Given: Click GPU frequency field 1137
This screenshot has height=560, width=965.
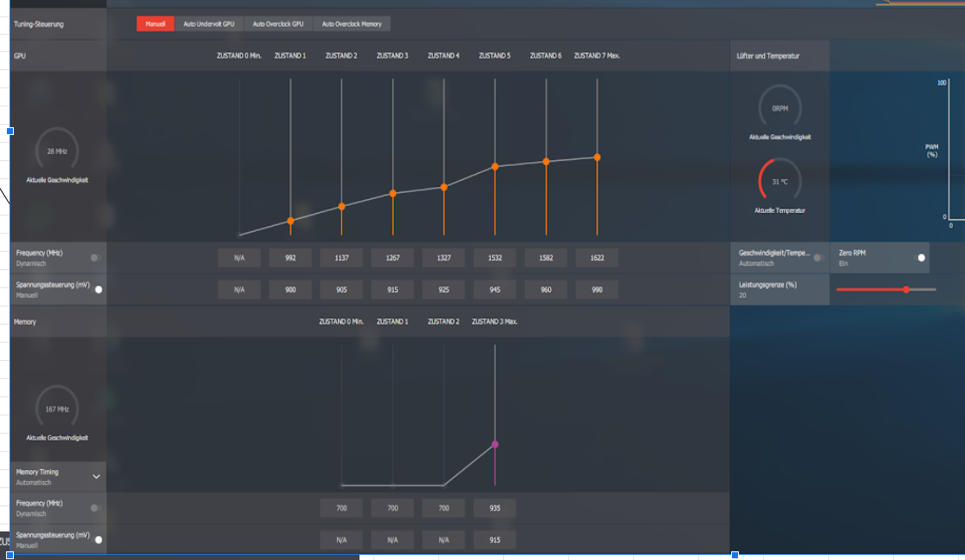Looking at the screenshot, I should pos(341,258).
